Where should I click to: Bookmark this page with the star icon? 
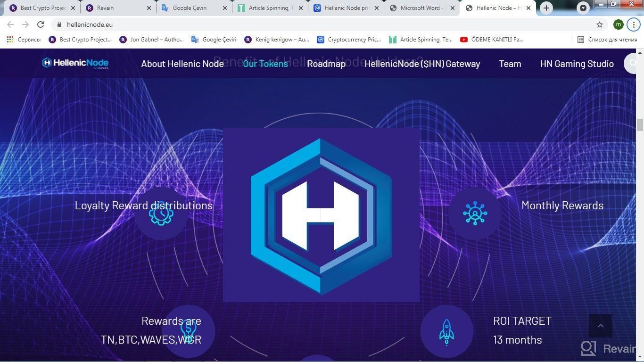click(600, 25)
